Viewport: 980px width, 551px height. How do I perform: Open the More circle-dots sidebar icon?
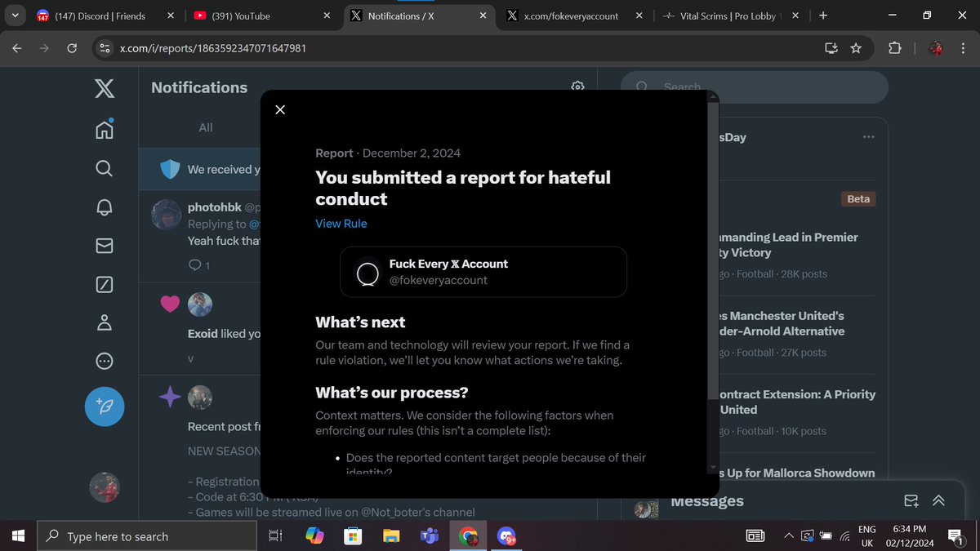coord(104,361)
